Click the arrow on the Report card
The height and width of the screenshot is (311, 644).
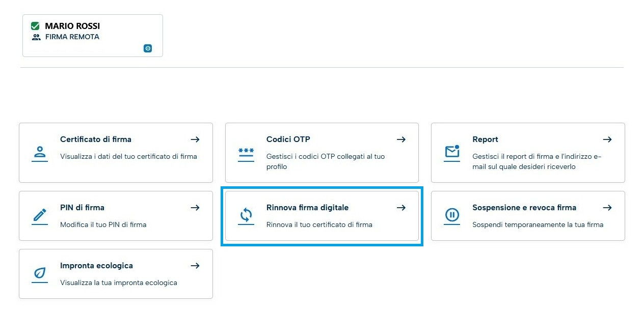[x=607, y=139]
